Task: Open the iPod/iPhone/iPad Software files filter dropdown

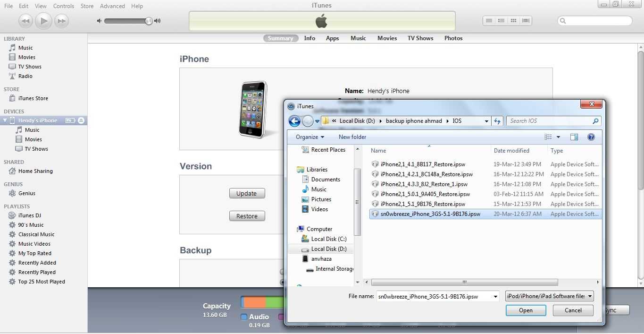Action: coord(549,296)
